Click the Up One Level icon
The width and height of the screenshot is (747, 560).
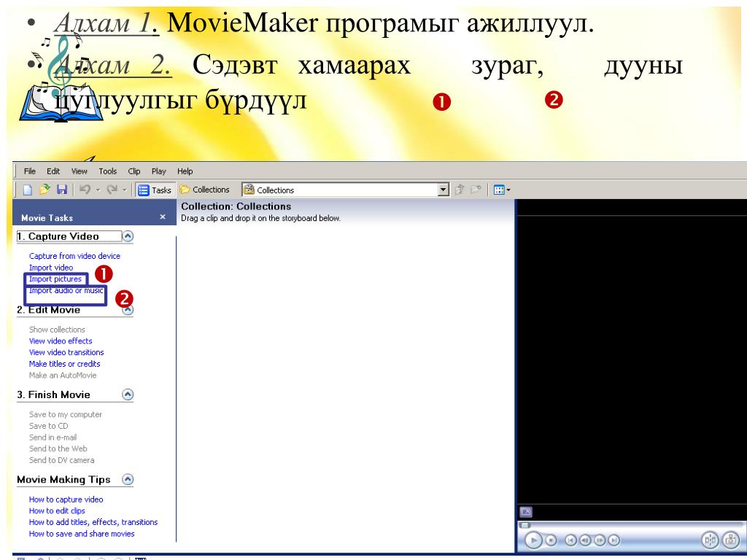460,190
